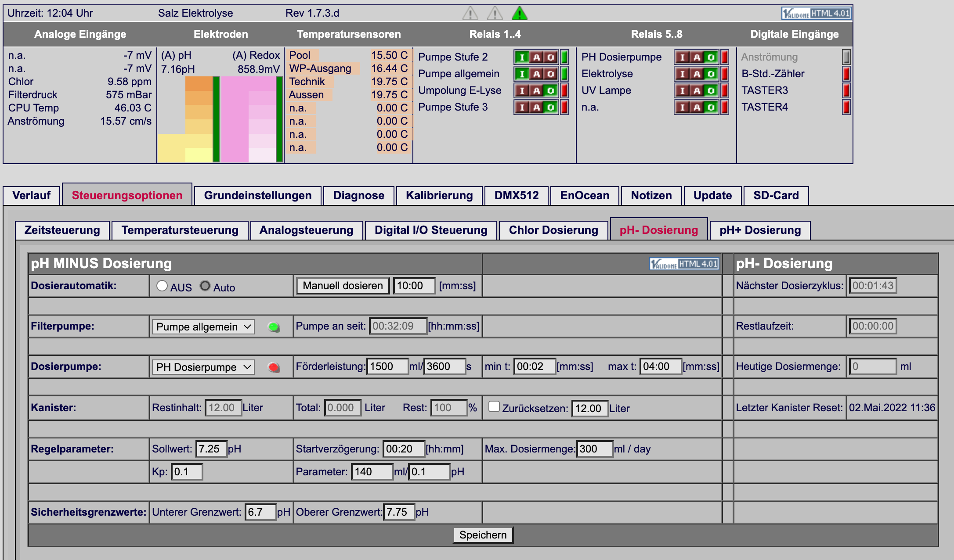Click the Filterdruck value 575 mBar
The width and height of the screenshot is (954, 560).
coord(129,95)
